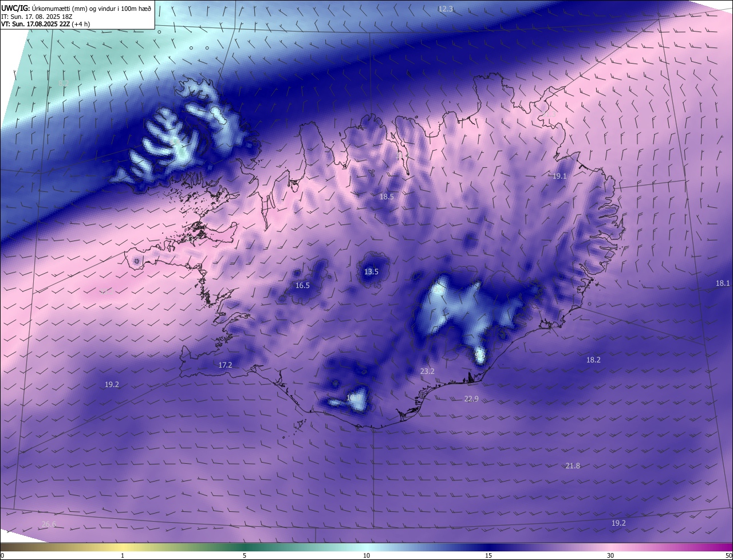
Task: Click the 18.1 value on the map
Action: click(x=723, y=283)
